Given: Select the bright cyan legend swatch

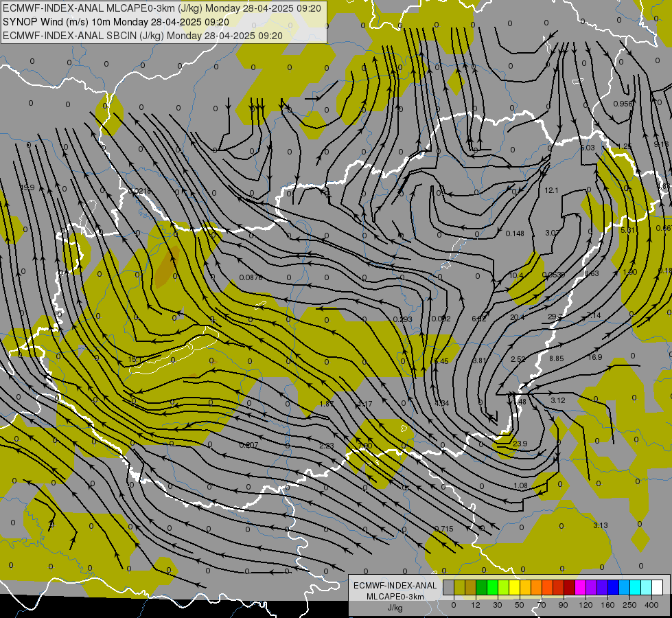Looking at the screenshot, I should click(x=635, y=587).
